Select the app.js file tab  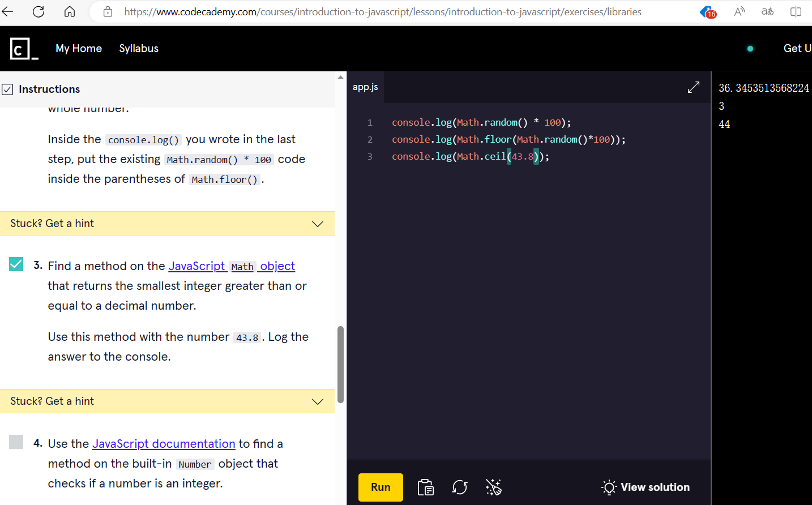[x=365, y=87]
